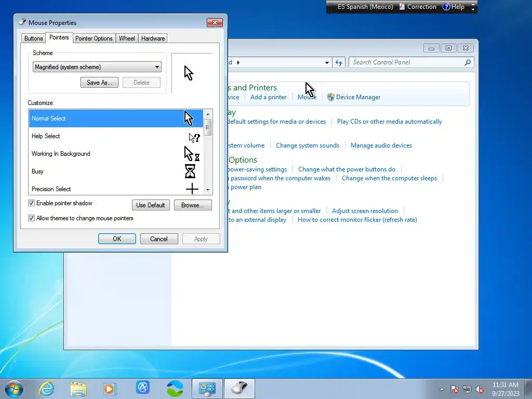Open the Pointer Options tab
The image size is (532, 399).
[x=94, y=38]
